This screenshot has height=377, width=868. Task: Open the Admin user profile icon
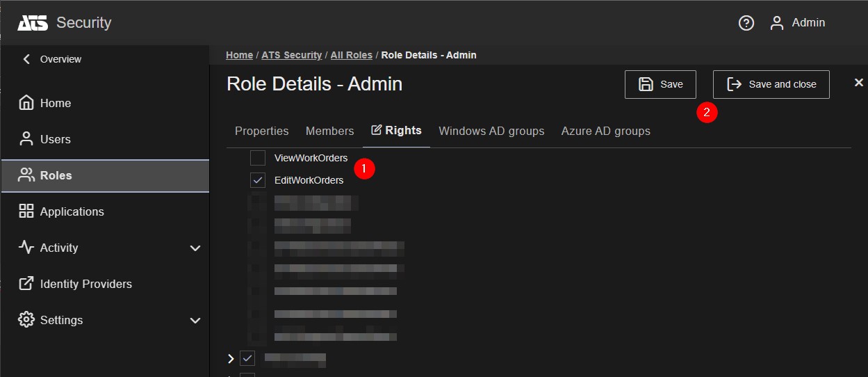(x=777, y=23)
